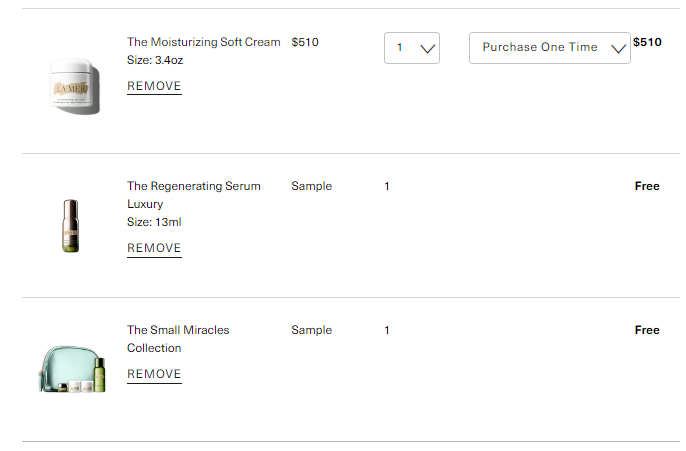Click the Sample label for Regenerating Serum
The height and width of the screenshot is (451, 686).
click(x=312, y=186)
